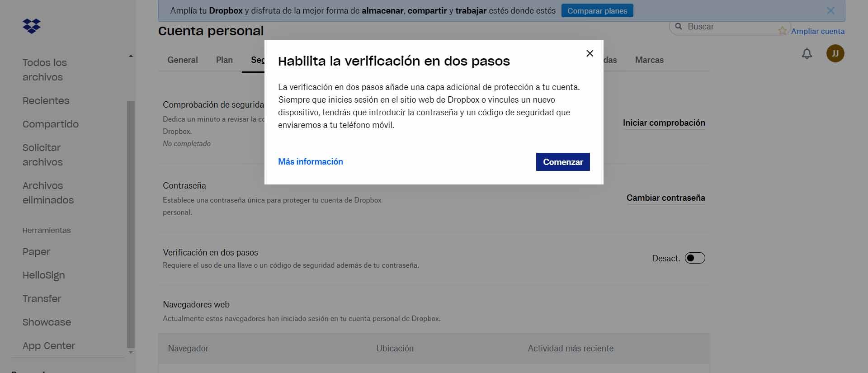Viewport: 868px width, 373px height.
Task: Click the Actividad más reciente column header
Action: pyautogui.click(x=571, y=349)
